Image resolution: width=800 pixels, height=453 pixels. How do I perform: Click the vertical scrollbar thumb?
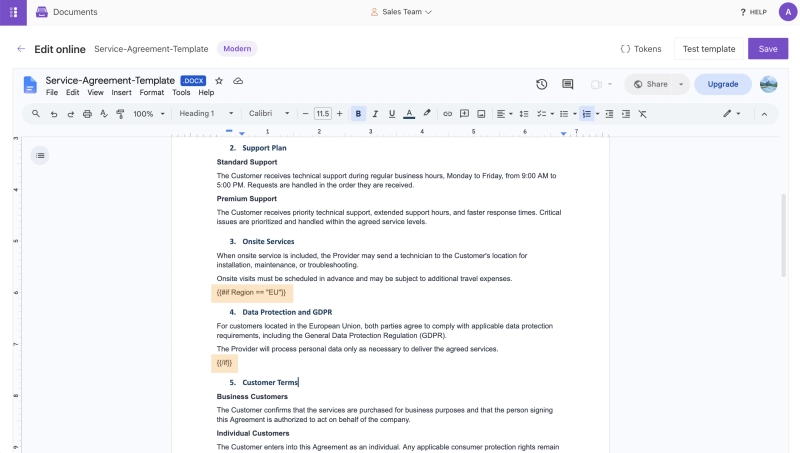tap(783, 235)
